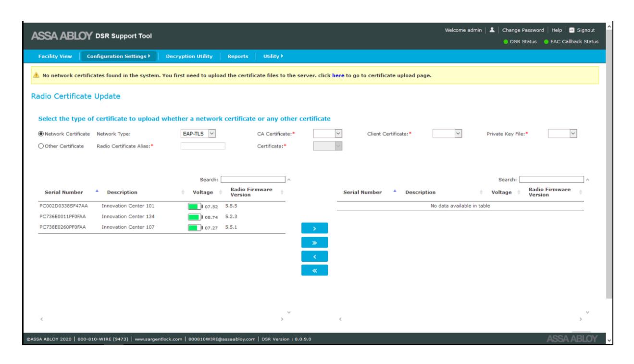Click right table scroll-up arrow
Viewport: 634px width, 364px height.
588,180
